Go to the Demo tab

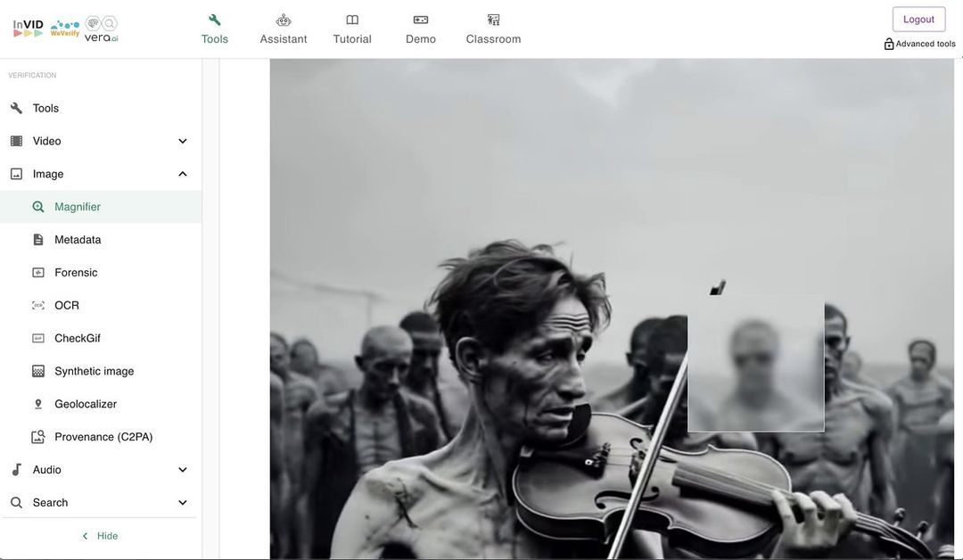(x=421, y=29)
